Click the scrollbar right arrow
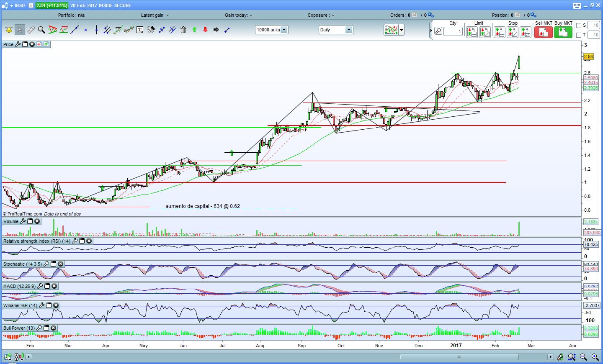This screenshot has width=603, height=364. pyautogui.click(x=551, y=357)
